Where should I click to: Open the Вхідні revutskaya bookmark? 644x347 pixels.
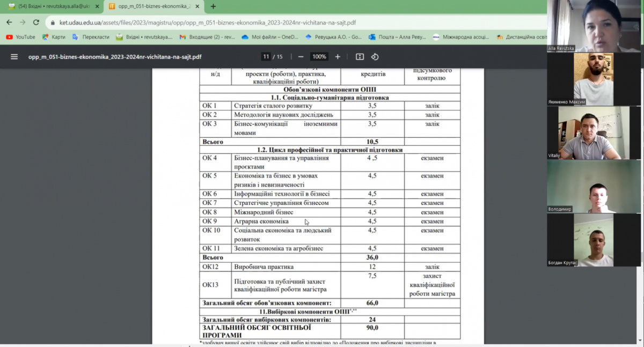144,37
